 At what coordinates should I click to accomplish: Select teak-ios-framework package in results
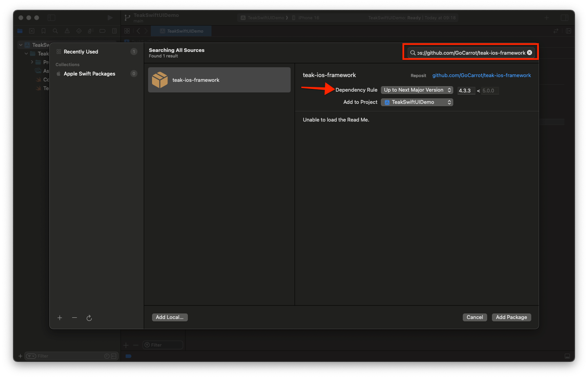(219, 80)
